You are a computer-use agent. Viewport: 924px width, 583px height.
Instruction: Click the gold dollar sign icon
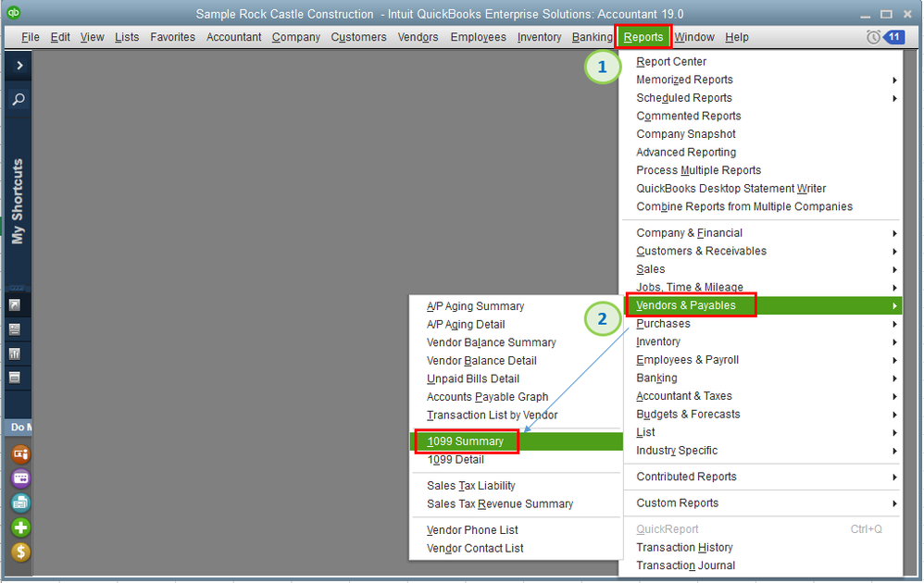pyautogui.click(x=20, y=552)
